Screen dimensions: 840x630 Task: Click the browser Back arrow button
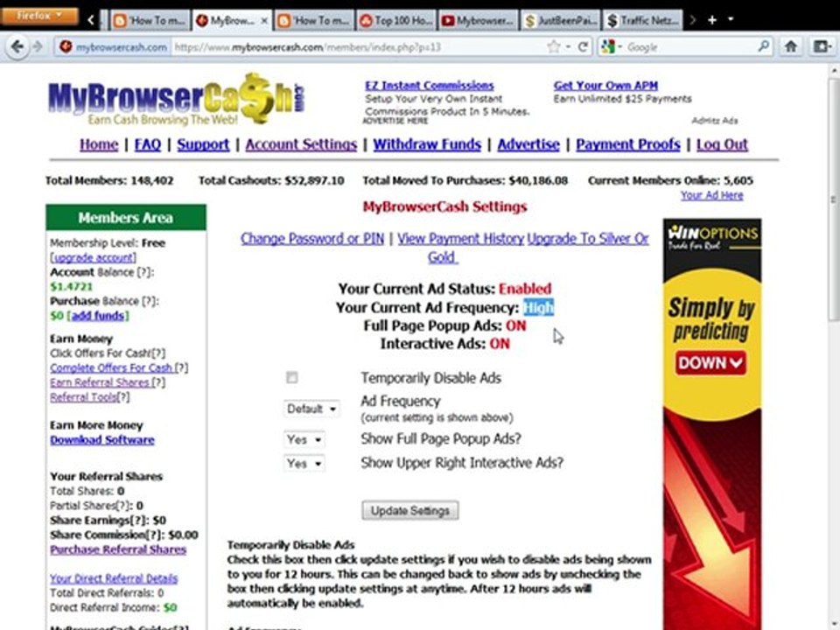pos(17,47)
